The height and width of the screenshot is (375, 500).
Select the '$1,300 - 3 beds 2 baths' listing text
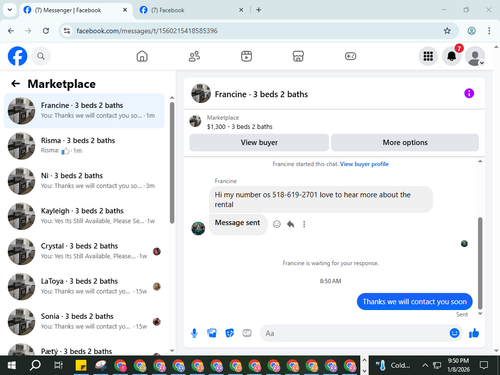[239, 127]
